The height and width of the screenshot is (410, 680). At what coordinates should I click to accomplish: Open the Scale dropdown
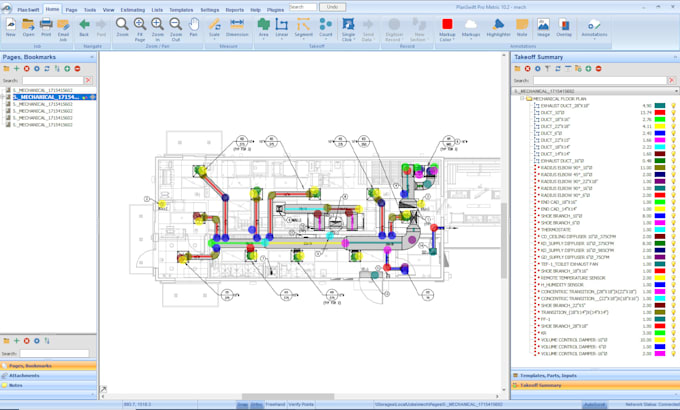click(x=214, y=39)
